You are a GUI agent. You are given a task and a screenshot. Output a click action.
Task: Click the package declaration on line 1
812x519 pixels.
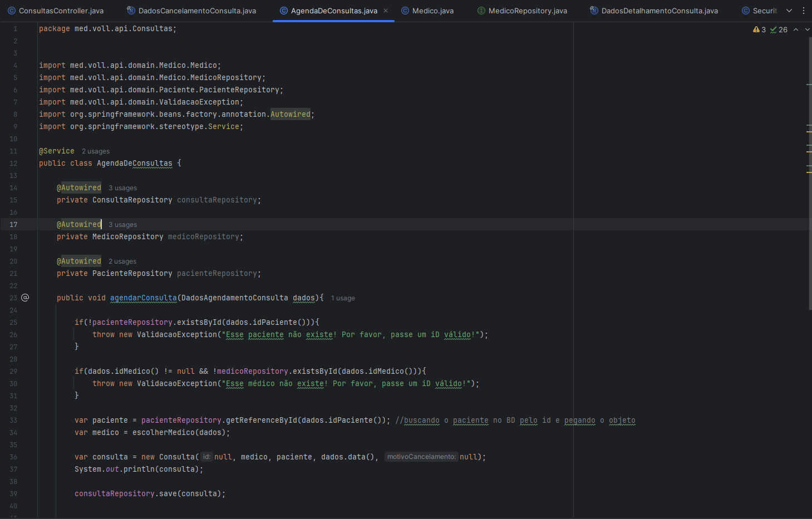click(108, 28)
